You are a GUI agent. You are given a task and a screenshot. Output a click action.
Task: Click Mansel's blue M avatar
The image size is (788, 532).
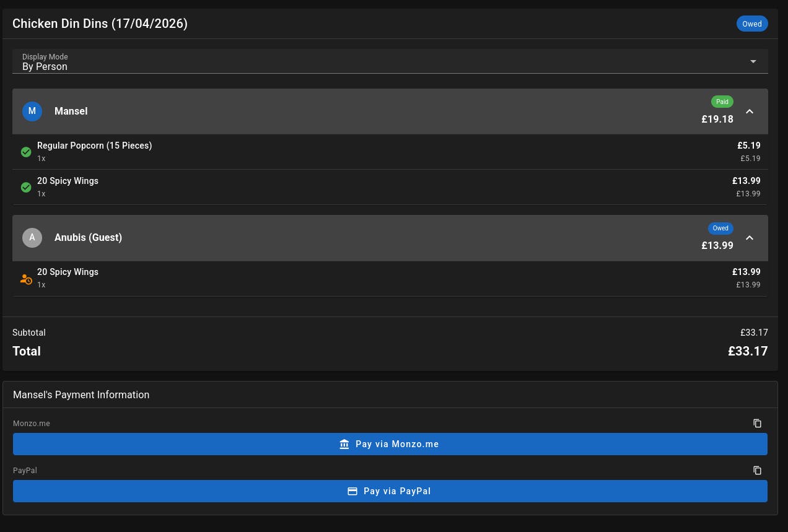[32, 111]
